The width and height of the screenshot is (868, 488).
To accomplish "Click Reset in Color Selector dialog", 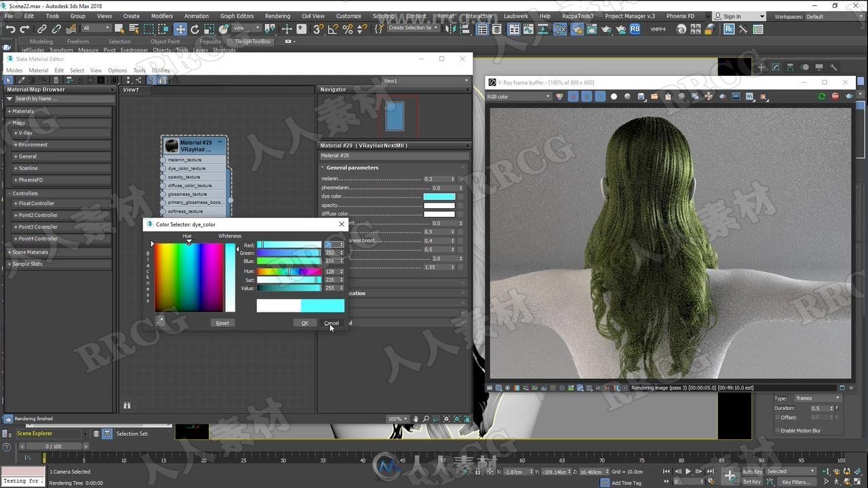I will pyautogui.click(x=222, y=323).
